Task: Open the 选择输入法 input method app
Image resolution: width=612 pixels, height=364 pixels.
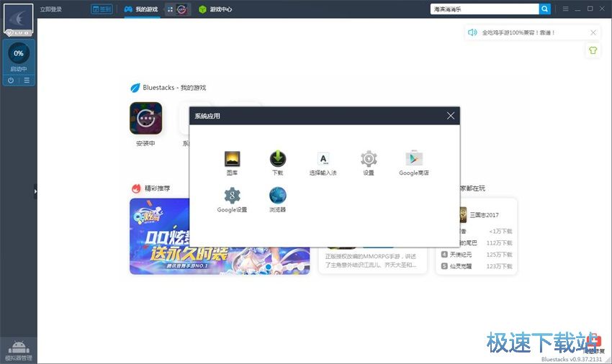Action: [x=323, y=163]
